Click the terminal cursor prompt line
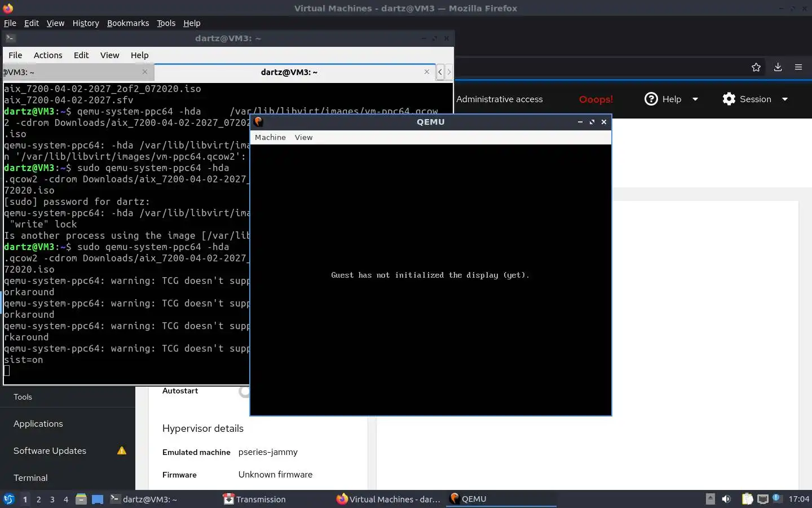This screenshot has width=812, height=508. click(x=7, y=371)
